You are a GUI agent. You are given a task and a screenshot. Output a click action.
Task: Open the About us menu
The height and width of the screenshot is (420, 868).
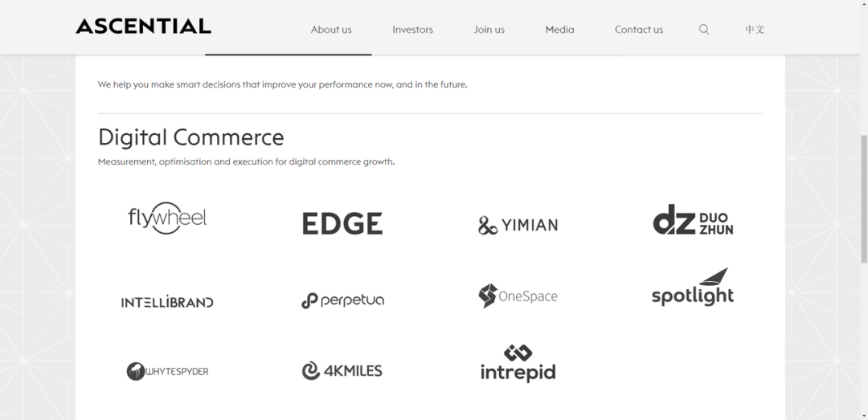coord(331,30)
